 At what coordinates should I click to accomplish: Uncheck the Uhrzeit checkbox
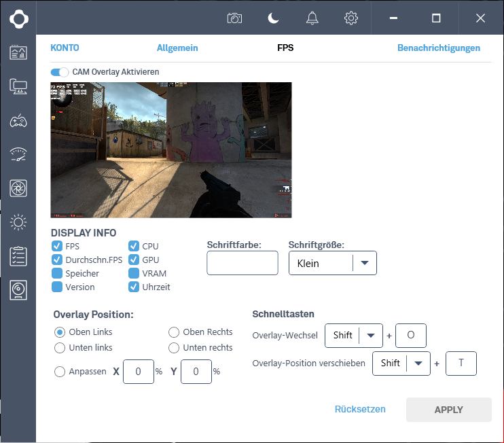(134, 287)
